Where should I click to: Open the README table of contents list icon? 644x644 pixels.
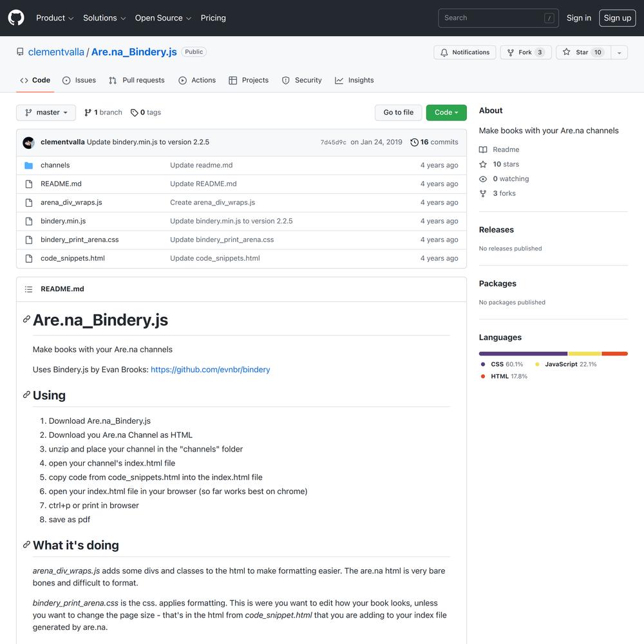pyautogui.click(x=28, y=289)
